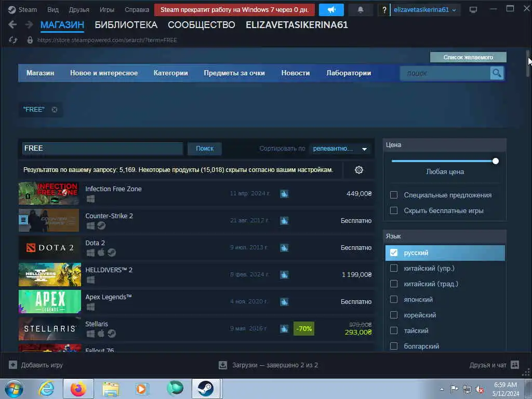Image resolution: width=532 pixels, height=399 pixels.
Task: Open Предметы за очки link
Action: 234,73
